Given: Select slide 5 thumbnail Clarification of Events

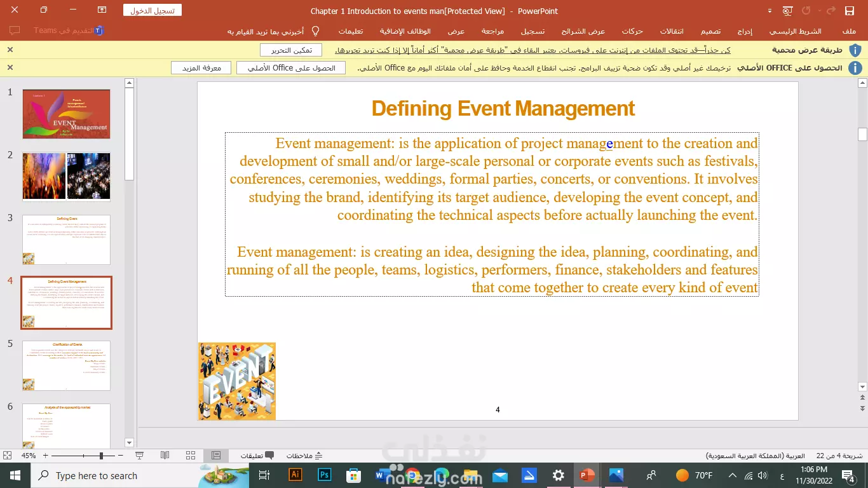Looking at the screenshot, I should click(x=66, y=365).
